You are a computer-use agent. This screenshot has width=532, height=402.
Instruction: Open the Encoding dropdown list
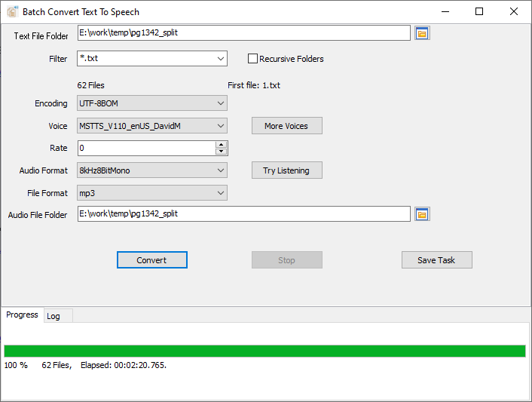tap(221, 103)
